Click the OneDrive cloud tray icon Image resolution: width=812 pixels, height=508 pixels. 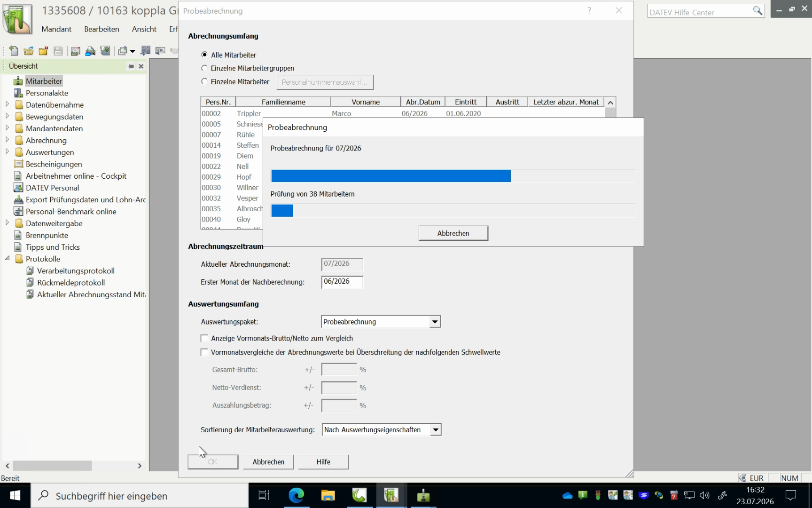[567, 495]
